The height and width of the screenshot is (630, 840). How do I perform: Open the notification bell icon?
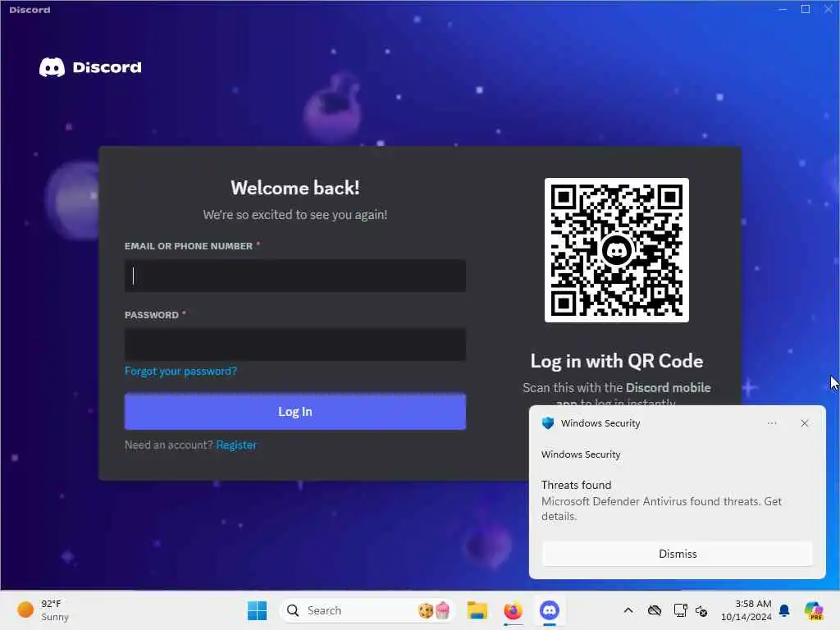click(784, 610)
